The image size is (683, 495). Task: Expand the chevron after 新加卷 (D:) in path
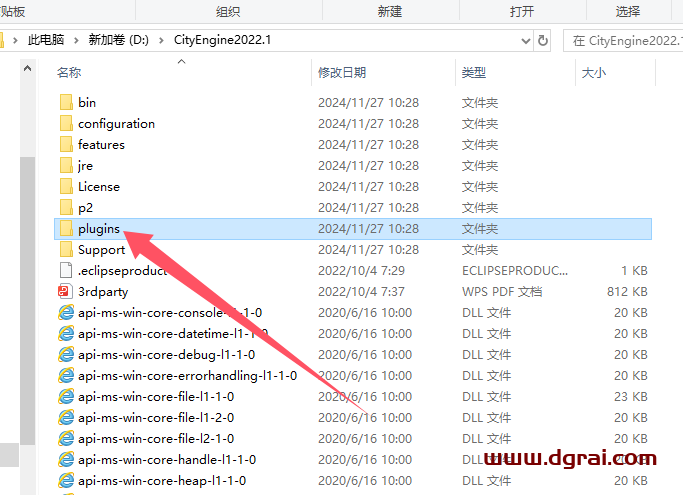162,41
